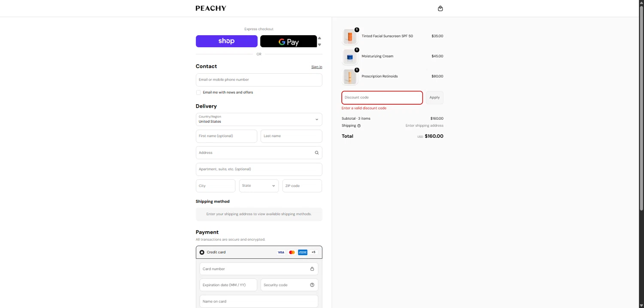The height and width of the screenshot is (308, 644).
Task: Show next express checkout option arrow
Action: click(319, 45)
